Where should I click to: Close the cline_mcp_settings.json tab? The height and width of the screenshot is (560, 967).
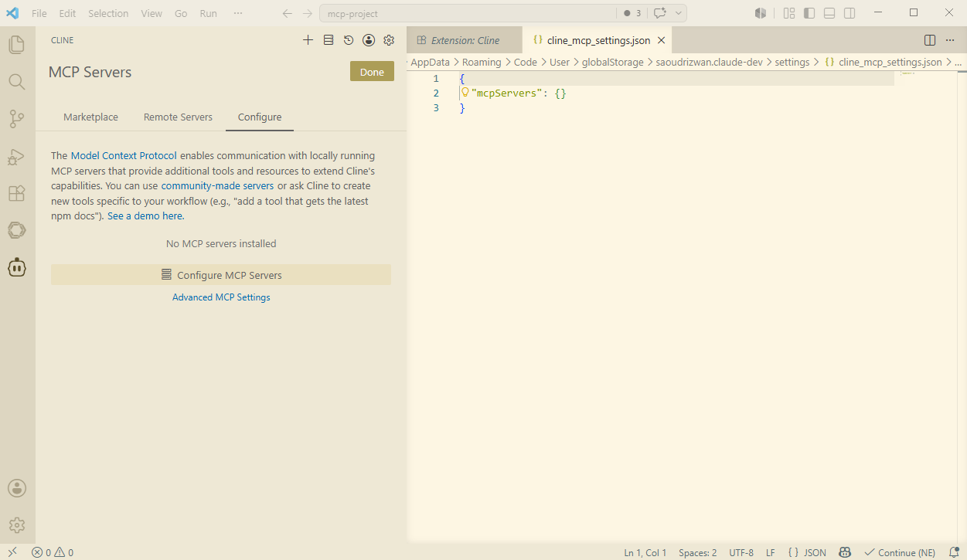point(661,40)
